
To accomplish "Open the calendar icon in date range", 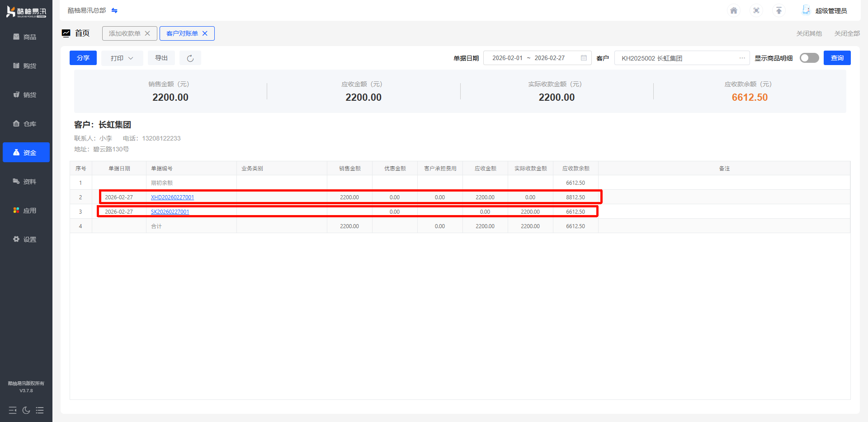I will pyautogui.click(x=584, y=58).
